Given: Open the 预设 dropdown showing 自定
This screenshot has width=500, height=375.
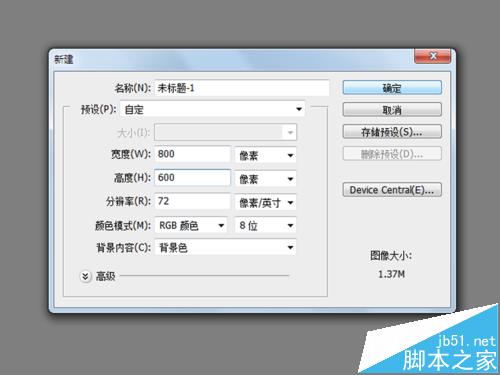Looking at the screenshot, I should 213,109.
